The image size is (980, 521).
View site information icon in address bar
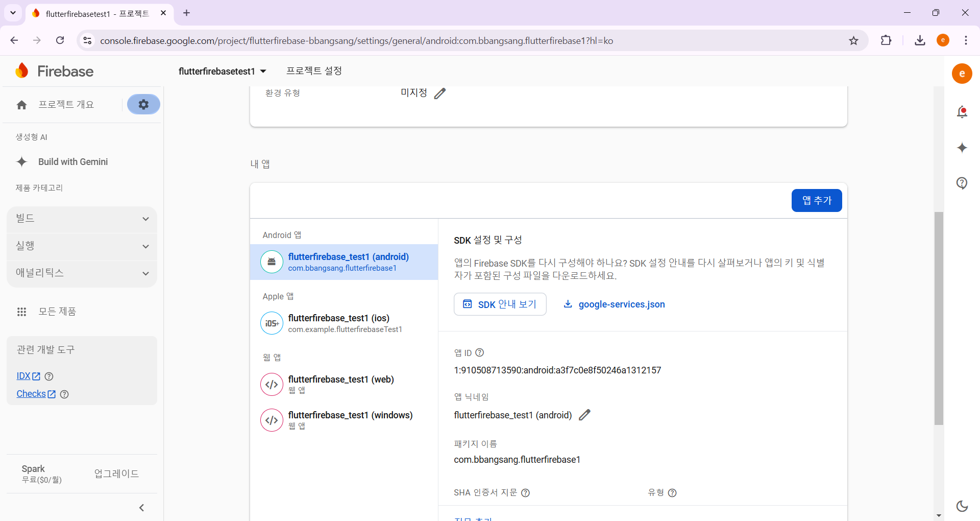pos(87,40)
